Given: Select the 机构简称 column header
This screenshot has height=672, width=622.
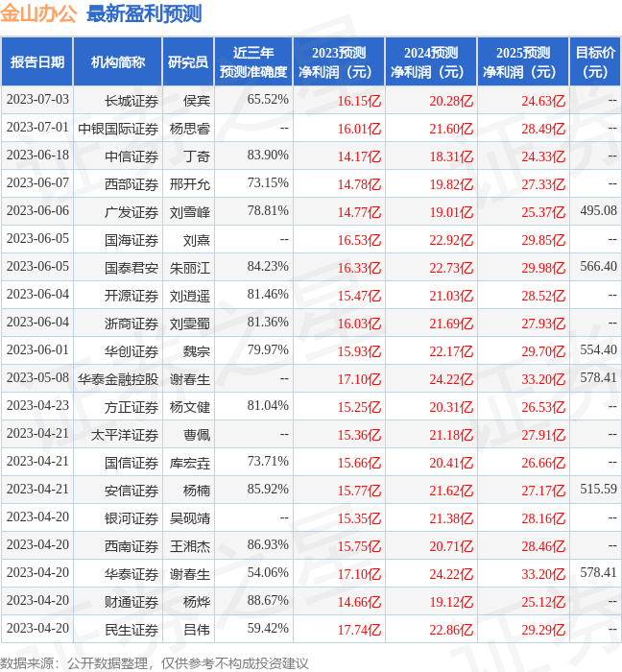Looking at the screenshot, I should pyautogui.click(x=118, y=61).
